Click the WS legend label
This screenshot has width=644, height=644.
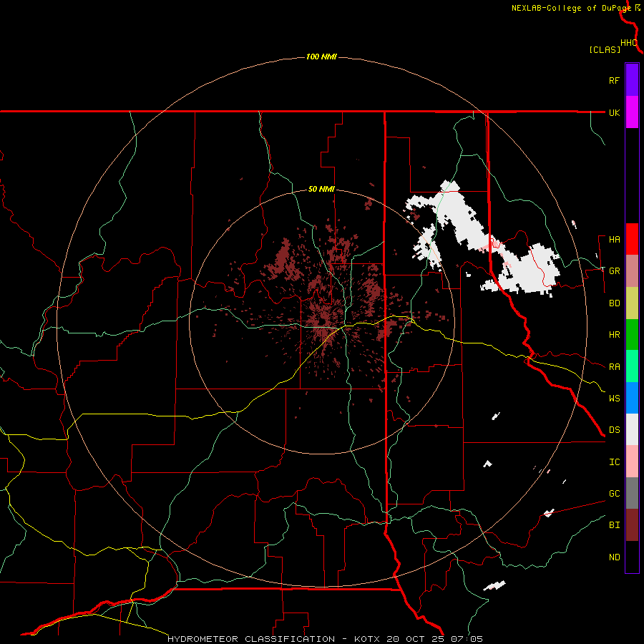[614, 398]
